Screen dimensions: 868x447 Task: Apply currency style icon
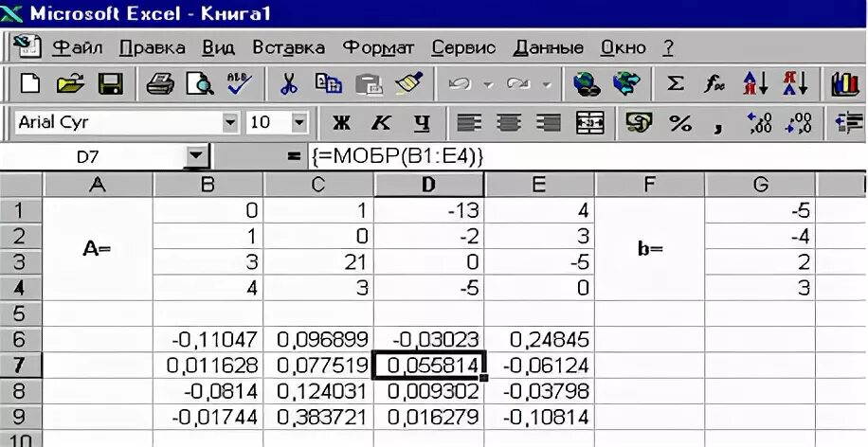click(x=640, y=123)
